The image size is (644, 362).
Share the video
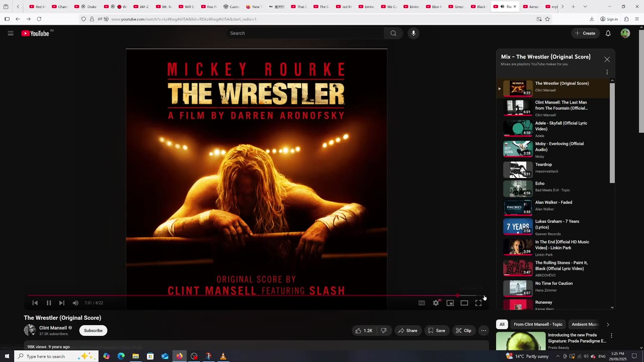408,330
